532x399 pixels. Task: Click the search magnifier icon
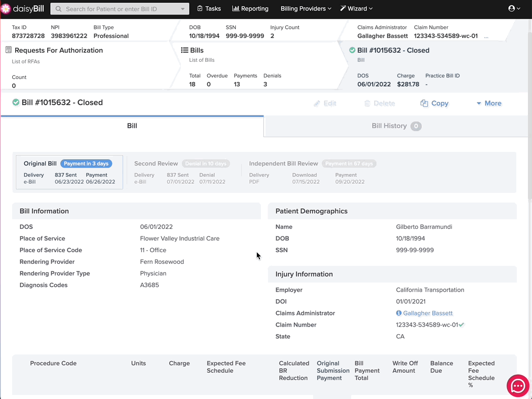(58, 9)
